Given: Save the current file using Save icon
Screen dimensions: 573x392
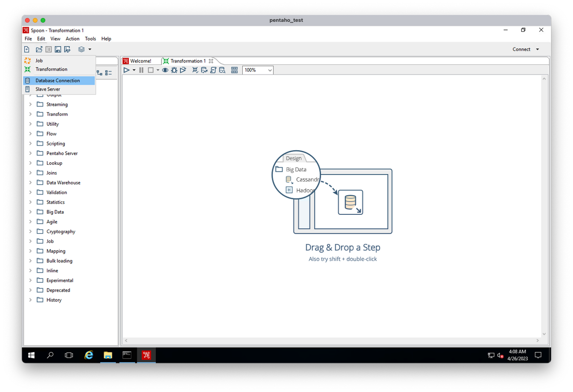Looking at the screenshot, I should (x=58, y=49).
